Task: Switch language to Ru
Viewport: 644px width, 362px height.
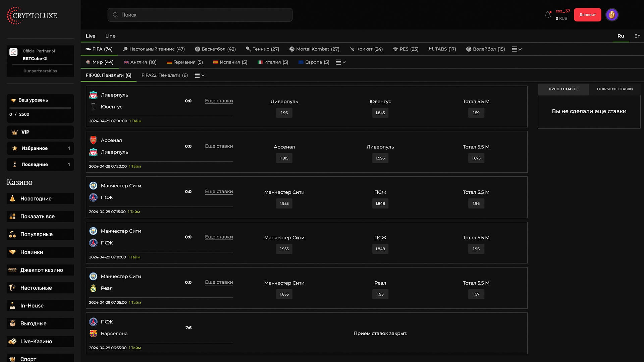Action: coord(621,36)
